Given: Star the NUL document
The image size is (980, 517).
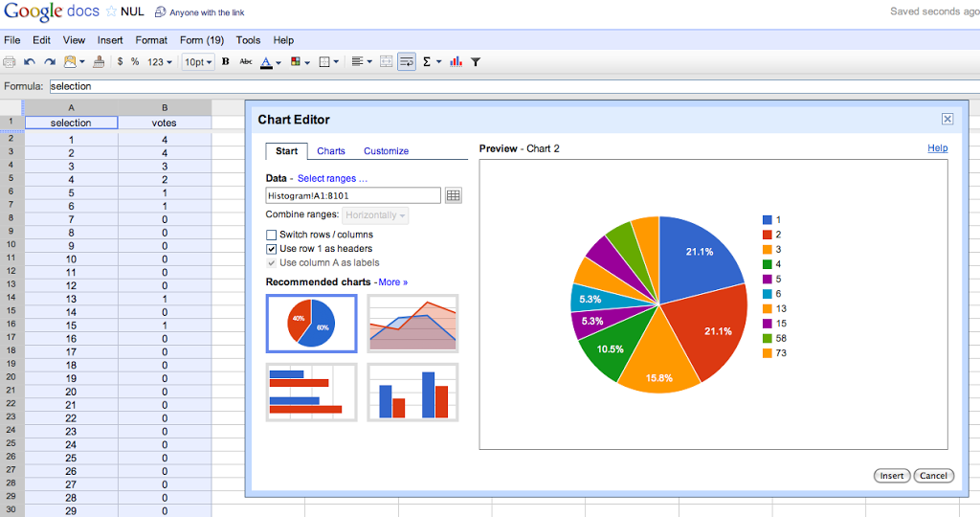Looking at the screenshot, I should pos(111,11).
